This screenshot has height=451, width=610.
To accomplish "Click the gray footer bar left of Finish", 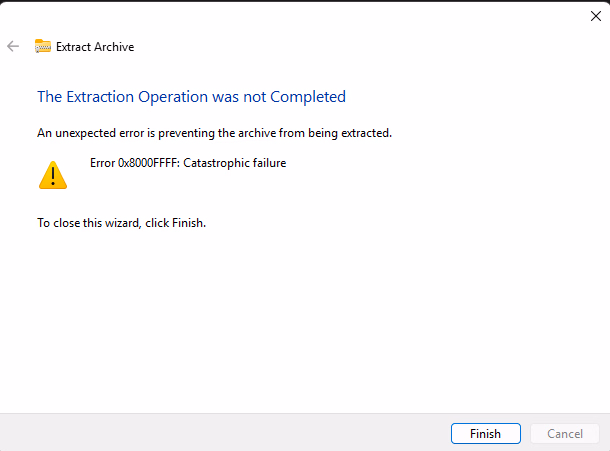I will point(220,433).
